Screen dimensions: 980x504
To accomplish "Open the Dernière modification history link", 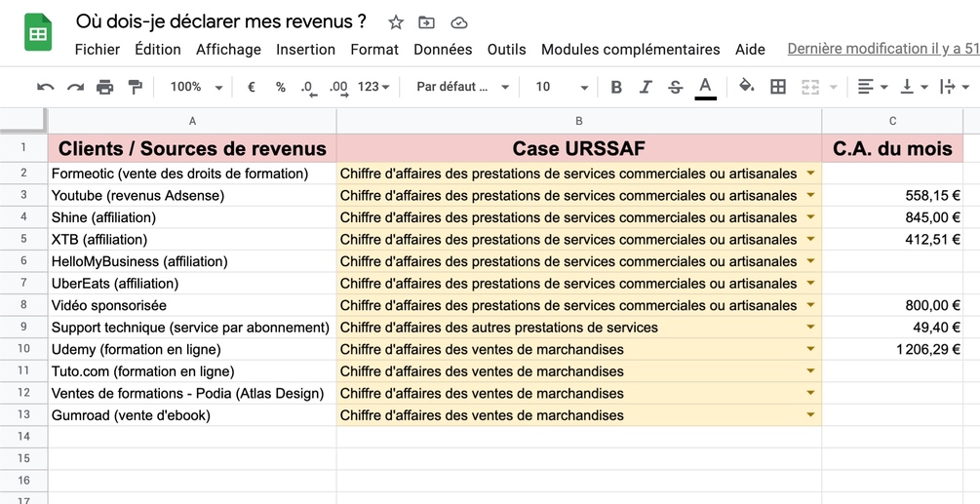I will (883, 49).
